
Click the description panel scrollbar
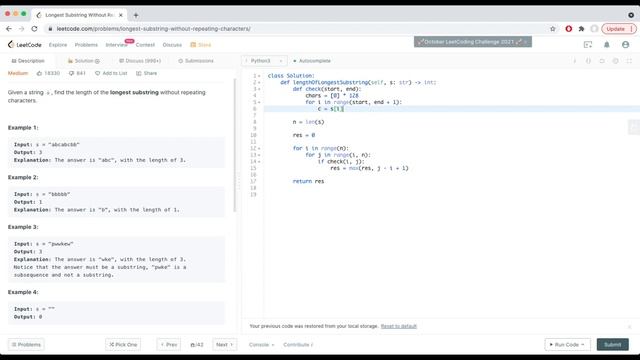(235, 145)
